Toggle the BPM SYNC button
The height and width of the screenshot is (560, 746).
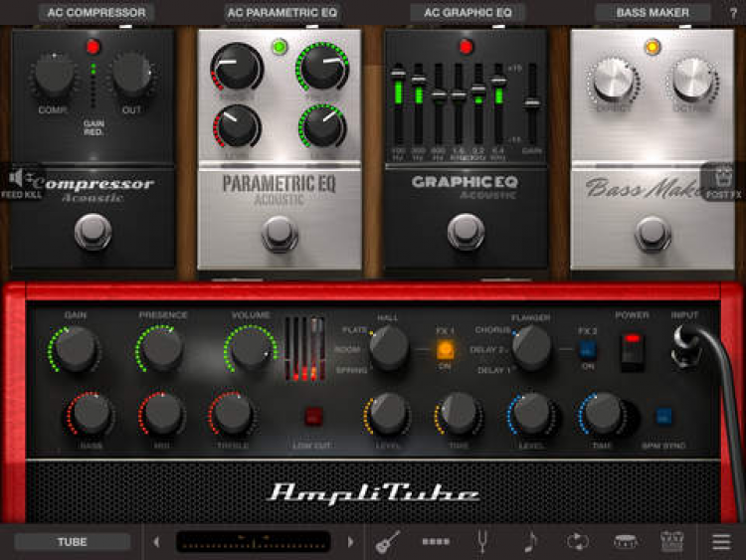point(663,417)
